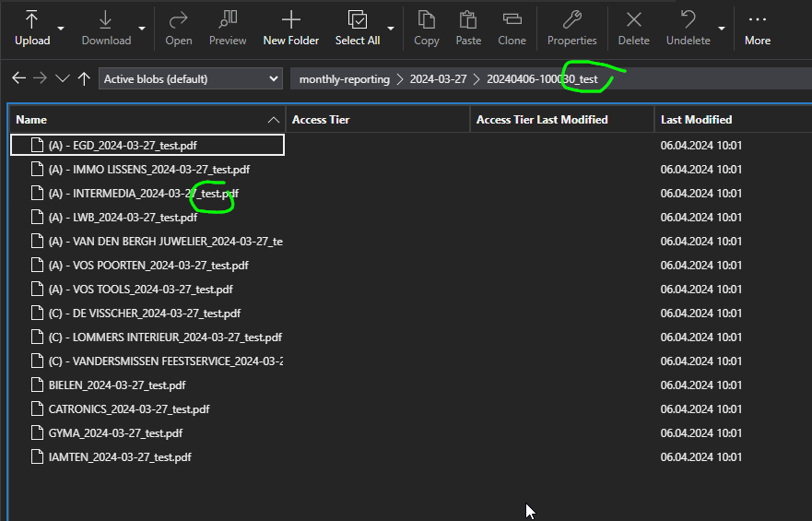The width and height of the screenshot is (812, 521).
Task: Click the 2024-03-27 breadcrumb segment
Action: point(438,79)
